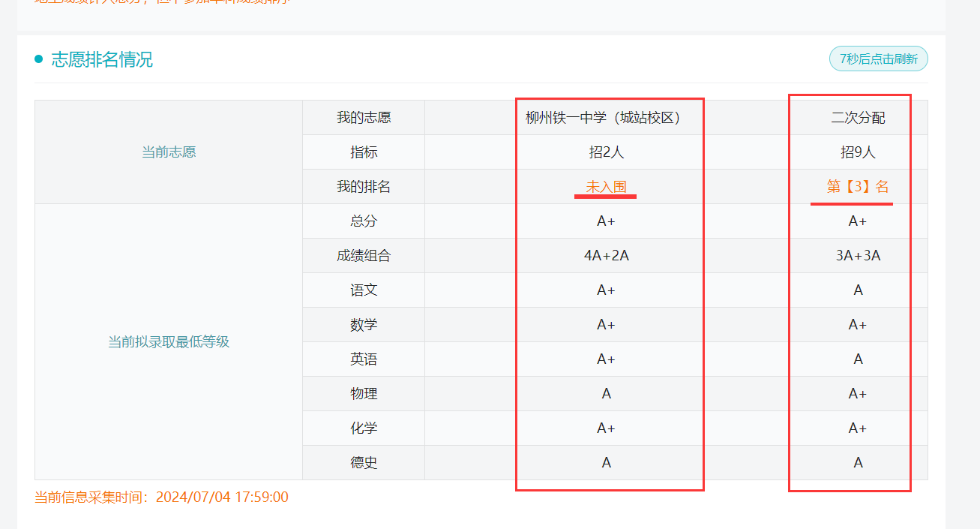Click the 志愿排名情况 section heading

click(x=102, y=60)
